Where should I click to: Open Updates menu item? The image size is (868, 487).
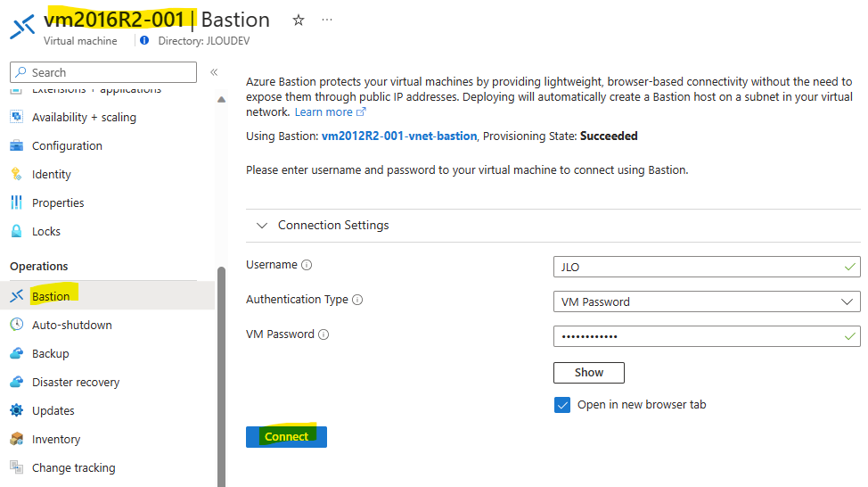(x=53, y=410)
